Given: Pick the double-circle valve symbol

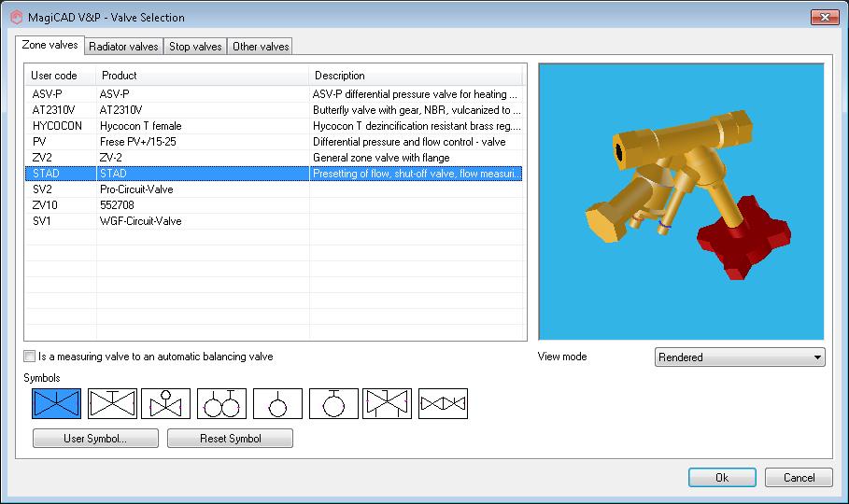Looking at the screenshot, I should (x=221, y=403).
